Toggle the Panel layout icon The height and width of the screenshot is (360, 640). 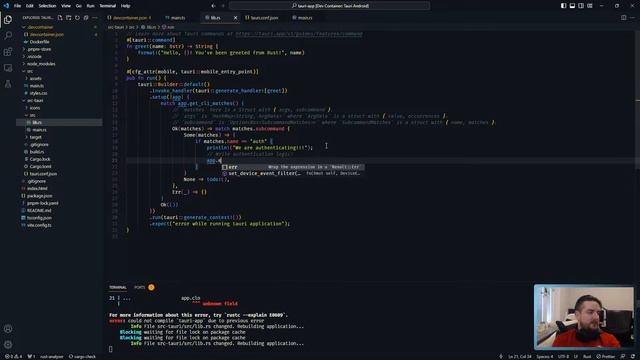pyautogui.click(x=572, y=6)
